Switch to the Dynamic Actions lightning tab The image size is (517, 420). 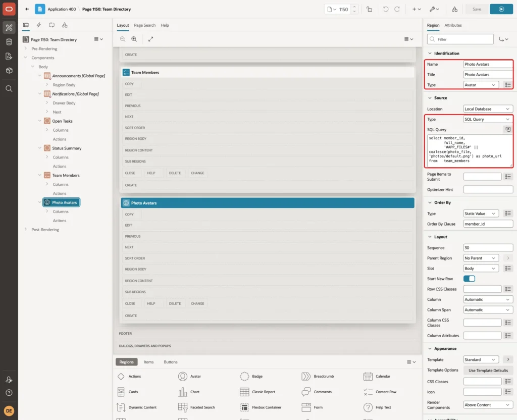coord(38,25)
